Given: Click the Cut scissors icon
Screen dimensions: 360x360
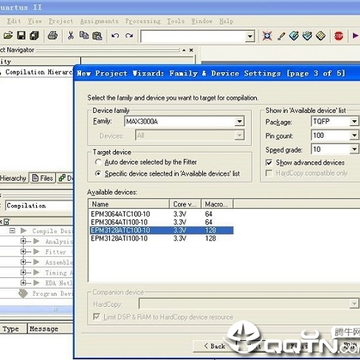Looking at the screenshot, I should [x=71, y=35].
